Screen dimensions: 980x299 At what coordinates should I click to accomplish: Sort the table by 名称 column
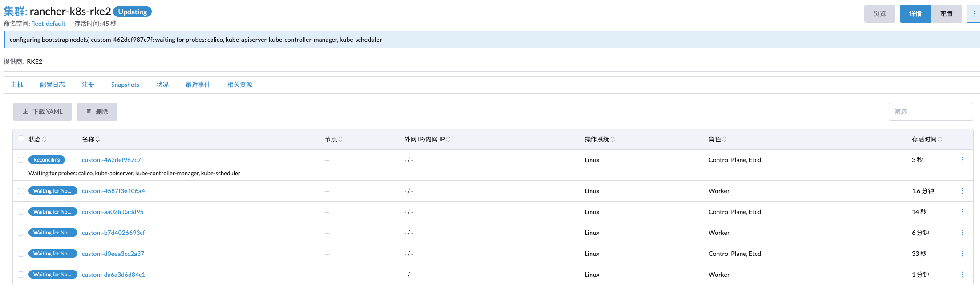[91, 139]
